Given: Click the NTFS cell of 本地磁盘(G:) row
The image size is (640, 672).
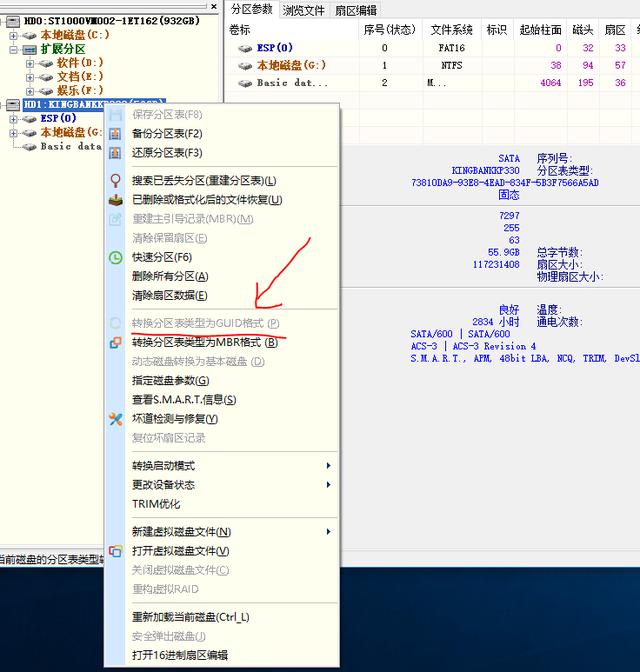Looking at the screenshot, I should coord(452,66).
